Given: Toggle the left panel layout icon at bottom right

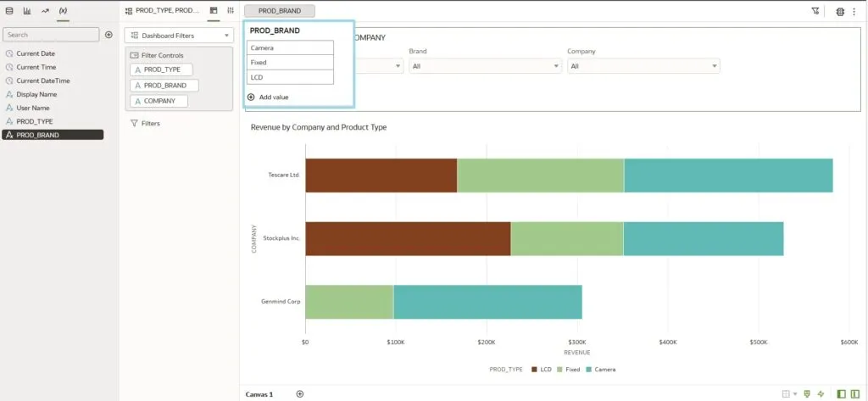Looking at the screenshot, I should (842, 393).
